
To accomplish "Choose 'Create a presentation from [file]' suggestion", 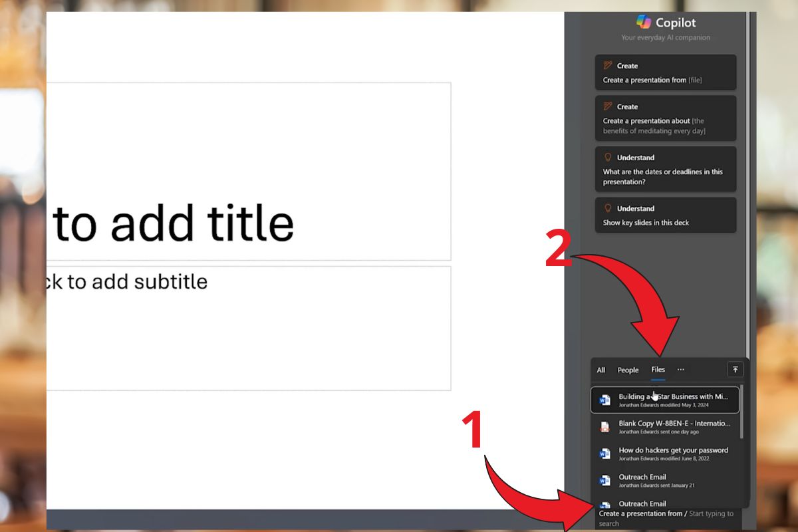I will pos(666,72).
